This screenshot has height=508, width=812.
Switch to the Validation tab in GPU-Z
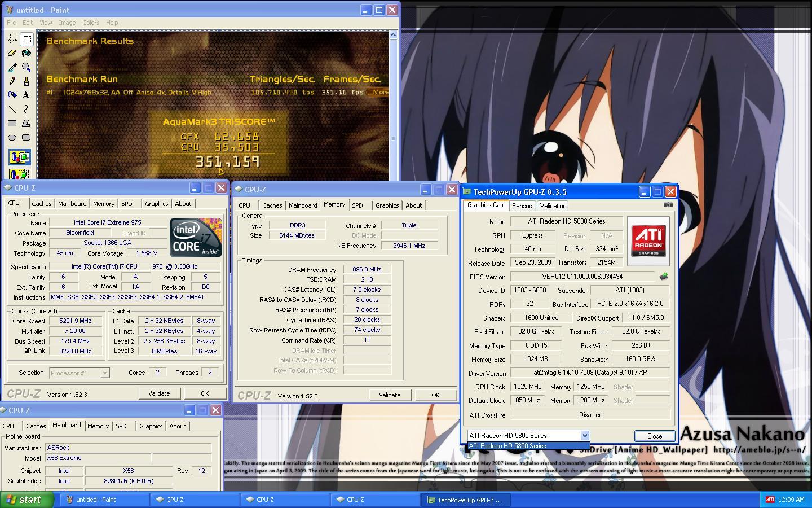coord(553,206)
